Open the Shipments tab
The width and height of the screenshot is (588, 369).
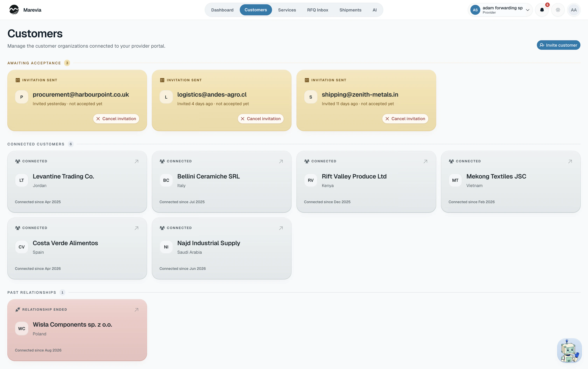tap(351, 10)
